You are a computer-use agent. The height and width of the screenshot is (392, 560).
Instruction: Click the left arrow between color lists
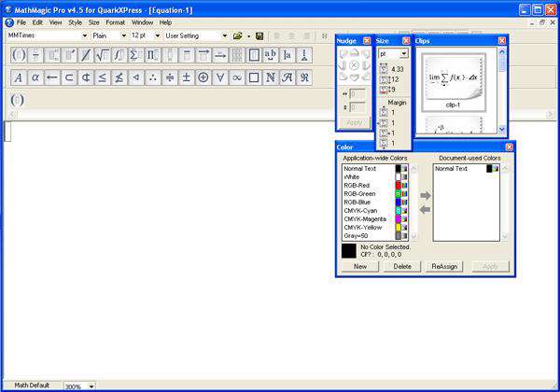click(425, 210)
